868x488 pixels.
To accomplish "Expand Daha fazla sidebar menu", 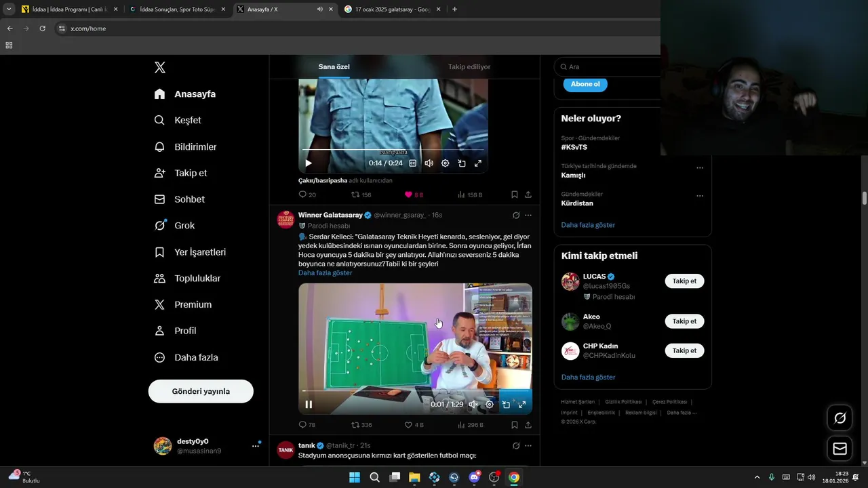I will [x=186, y=357].
